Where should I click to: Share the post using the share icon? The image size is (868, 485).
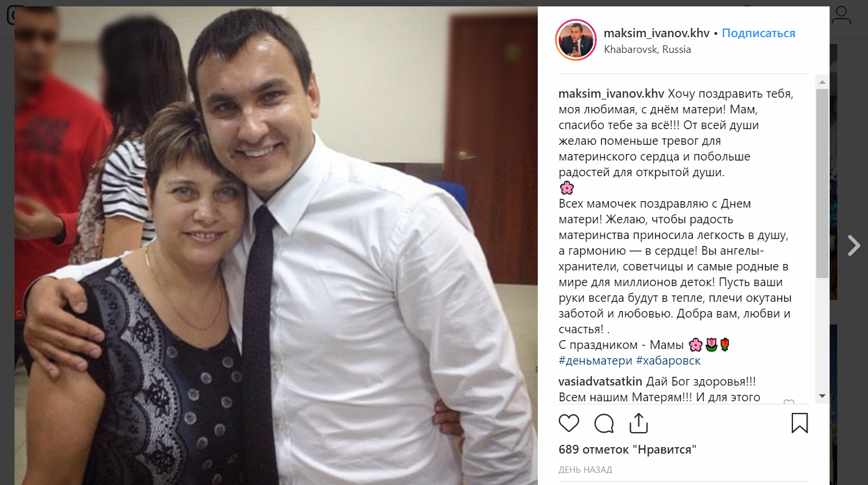(x=638, y=423)
